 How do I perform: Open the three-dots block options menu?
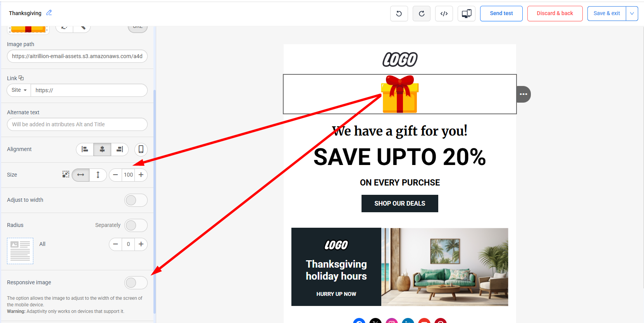523,94
